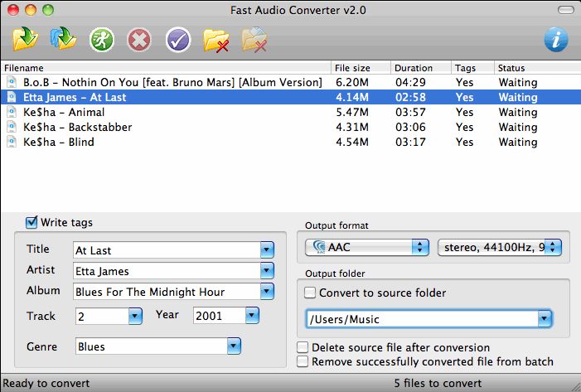Click the Genre field showing Blues
This screenshot has height=392, width=581.
[152, 346]
